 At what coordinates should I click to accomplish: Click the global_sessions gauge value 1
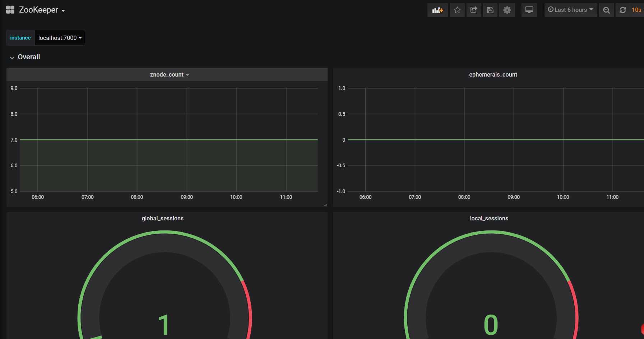164,325
